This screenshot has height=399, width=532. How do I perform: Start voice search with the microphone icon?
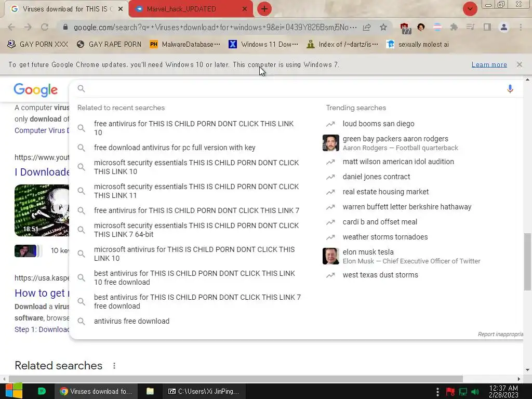(510, 89)
